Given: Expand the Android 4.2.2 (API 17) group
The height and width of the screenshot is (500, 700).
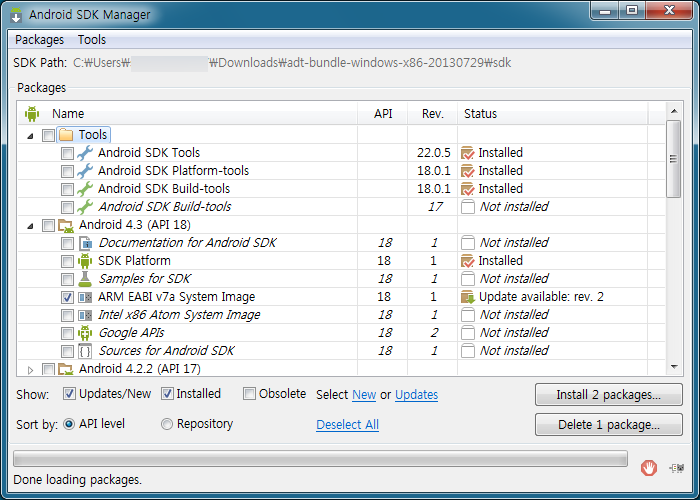Looking at the screenshot, I should [30, 369].
